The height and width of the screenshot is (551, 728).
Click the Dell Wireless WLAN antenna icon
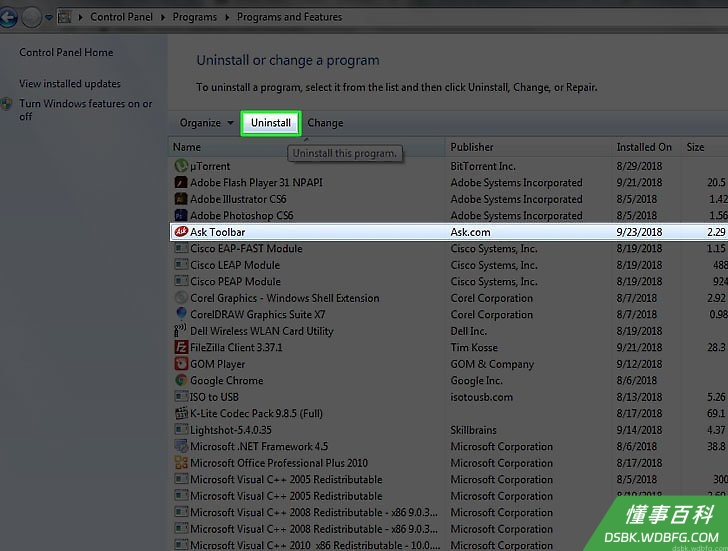[180, 331]
